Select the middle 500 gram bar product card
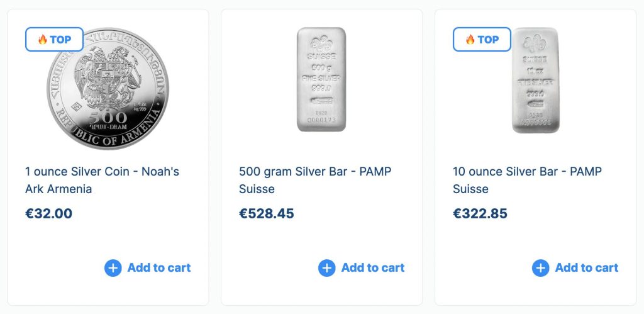This screenshot has width=644, height=314. 321,239
